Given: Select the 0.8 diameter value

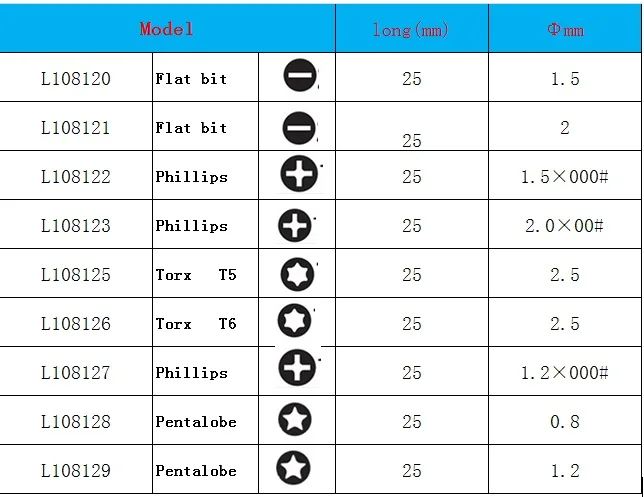Looking at the screenshot, I should click(x=565, y=421).
